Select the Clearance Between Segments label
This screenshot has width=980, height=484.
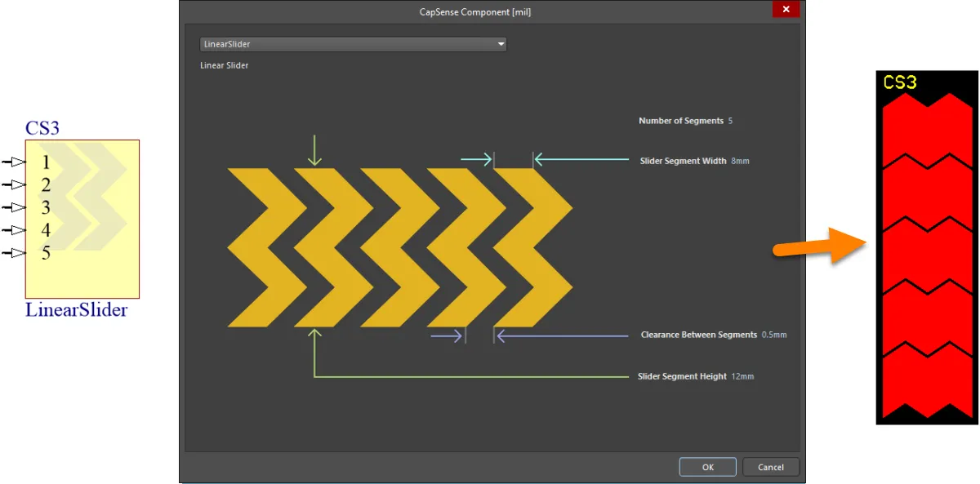[699, 335]
